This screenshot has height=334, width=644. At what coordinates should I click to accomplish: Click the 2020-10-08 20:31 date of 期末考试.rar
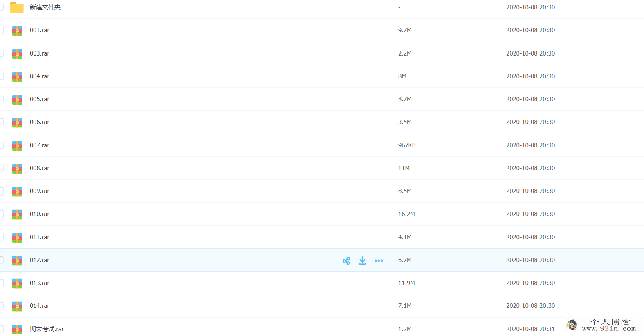[x=530, y=329]
